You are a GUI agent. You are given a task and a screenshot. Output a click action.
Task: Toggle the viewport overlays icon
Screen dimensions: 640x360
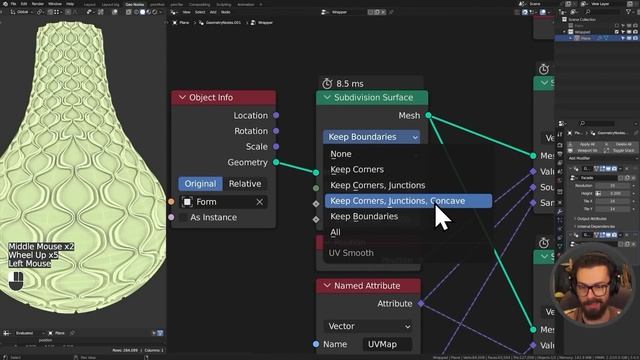click(114, 12)
